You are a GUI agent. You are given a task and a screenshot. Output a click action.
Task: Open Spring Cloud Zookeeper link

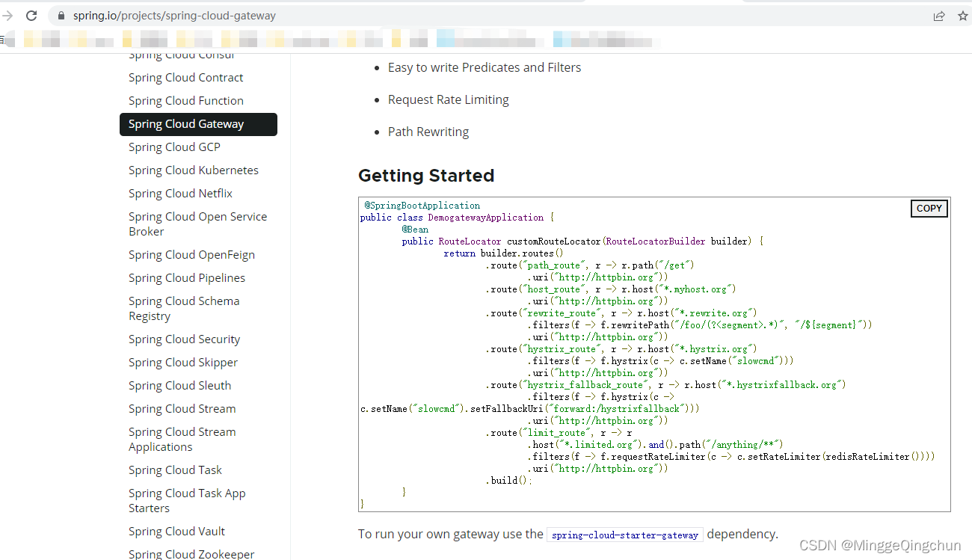191,554
